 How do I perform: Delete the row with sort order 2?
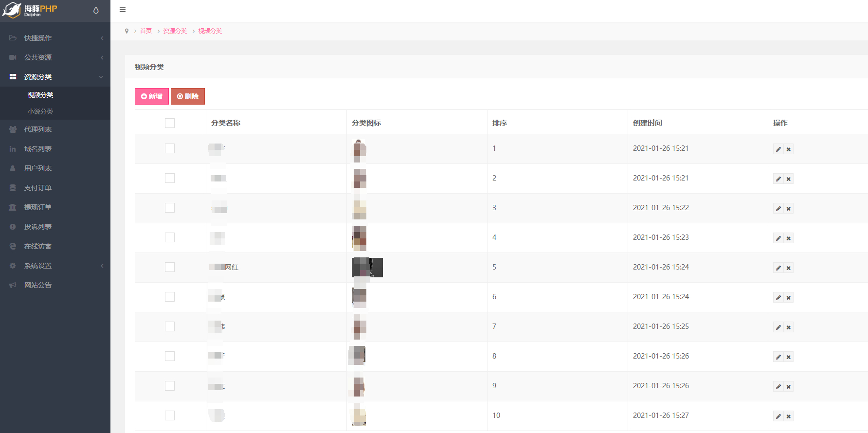coord(789,179)
